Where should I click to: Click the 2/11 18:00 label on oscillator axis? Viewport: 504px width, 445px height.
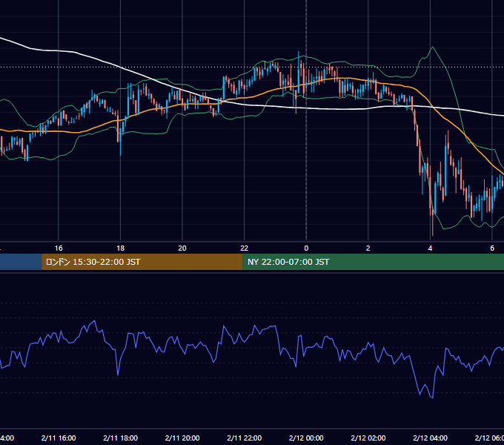coord(121,438)
